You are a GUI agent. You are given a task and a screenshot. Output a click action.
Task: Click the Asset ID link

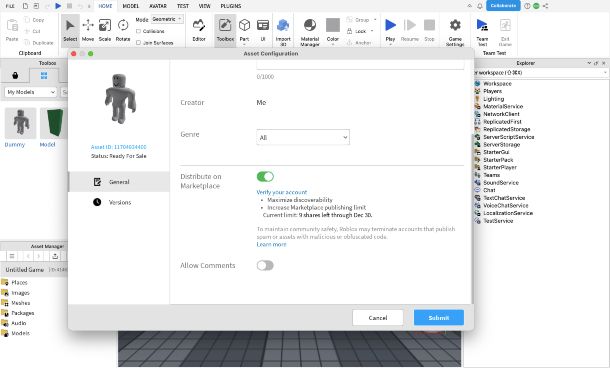point(119,147)
